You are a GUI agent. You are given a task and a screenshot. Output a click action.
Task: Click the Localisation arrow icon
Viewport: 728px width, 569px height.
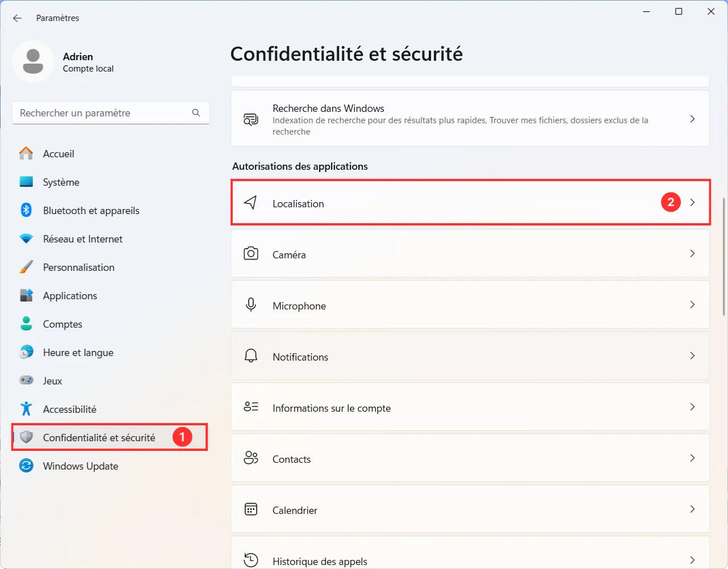[250, 202]
